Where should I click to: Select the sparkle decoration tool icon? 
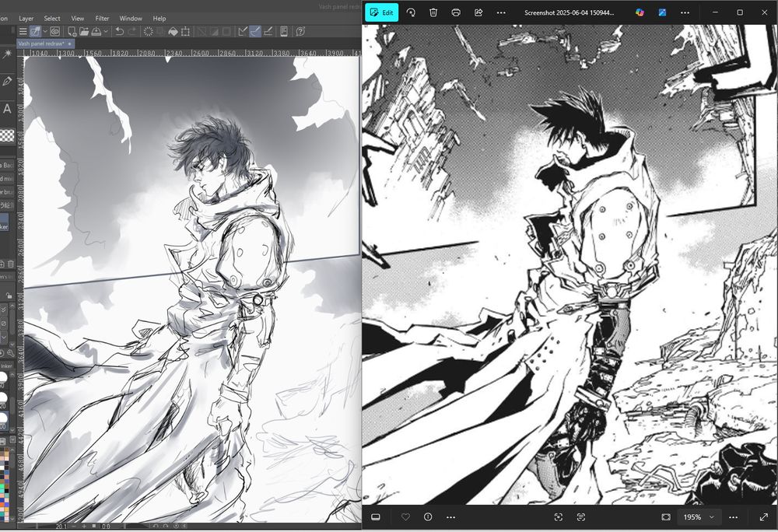(x=7, y=54)
